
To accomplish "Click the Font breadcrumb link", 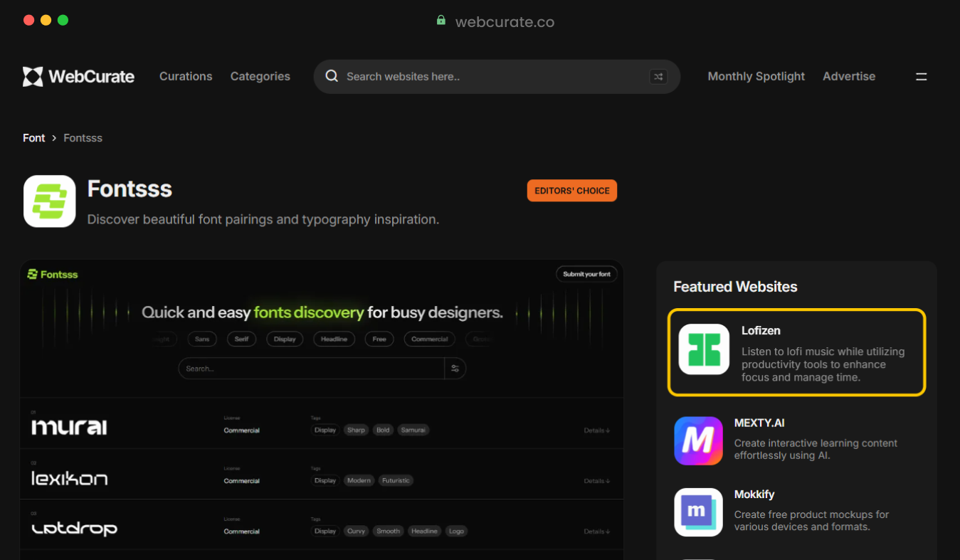I will click(x=33, y=138).
